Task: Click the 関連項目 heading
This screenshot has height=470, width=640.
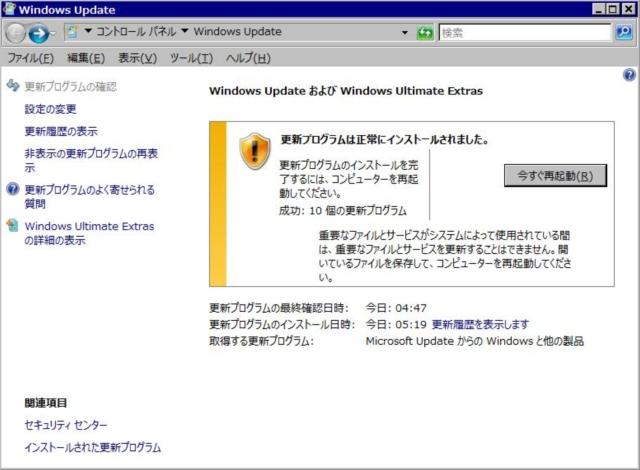Action: coord(46,403)
